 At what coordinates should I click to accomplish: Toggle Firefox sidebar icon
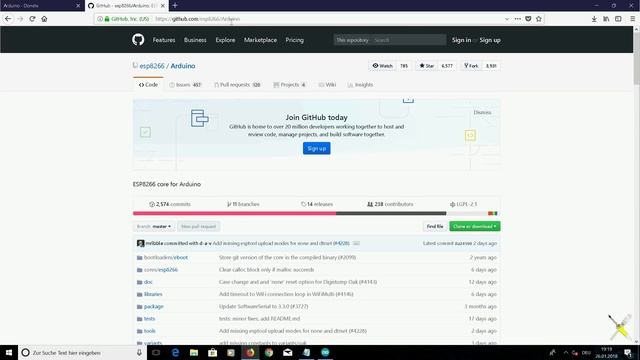click(x=618, y=19)
